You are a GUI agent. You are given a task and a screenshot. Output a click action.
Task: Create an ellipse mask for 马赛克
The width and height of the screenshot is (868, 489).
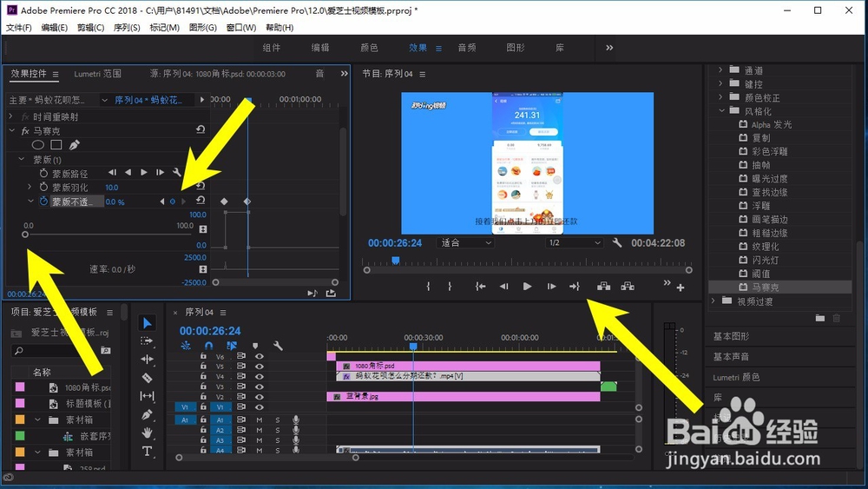pyautogui.click(x=37, y=145)
